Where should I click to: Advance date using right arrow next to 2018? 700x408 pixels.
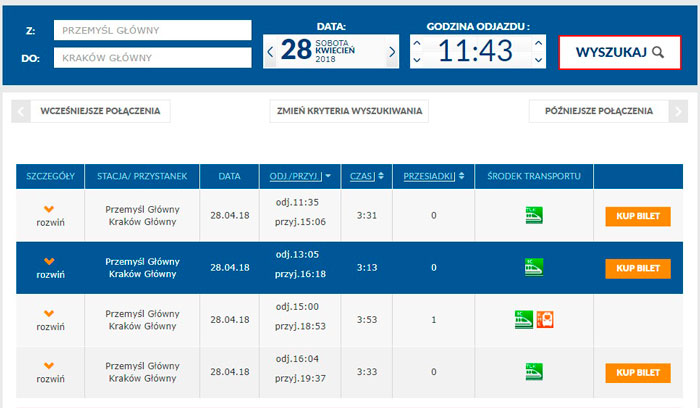coord(392,51)
